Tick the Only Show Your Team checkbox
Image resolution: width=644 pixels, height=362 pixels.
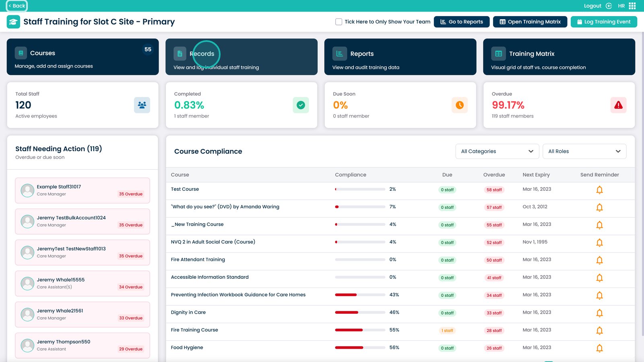[x=339, y=22]
